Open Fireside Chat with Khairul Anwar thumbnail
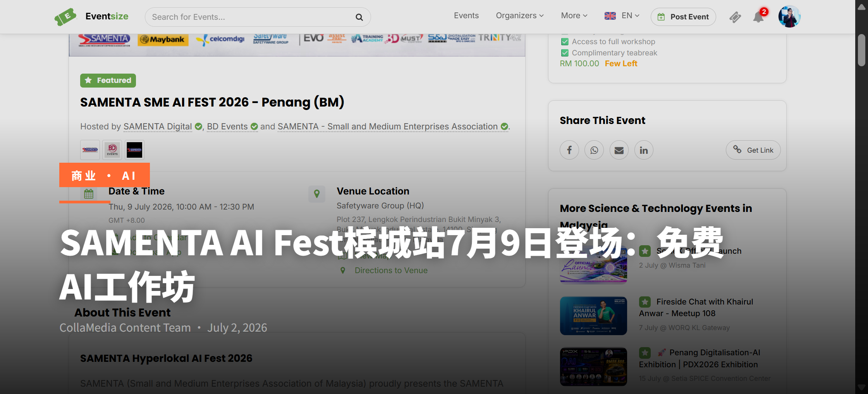This screenshot has width=868, height=394. tap(593, 316)
